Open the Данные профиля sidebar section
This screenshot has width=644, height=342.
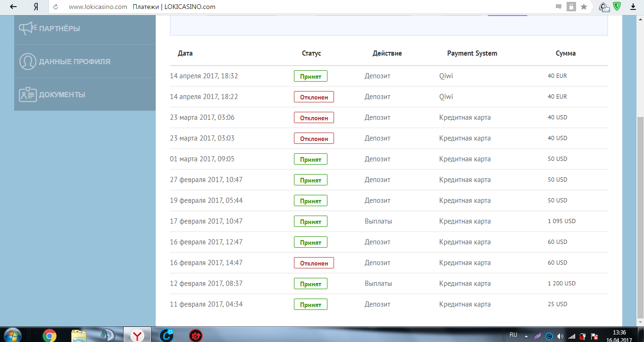tap(85, 61)
